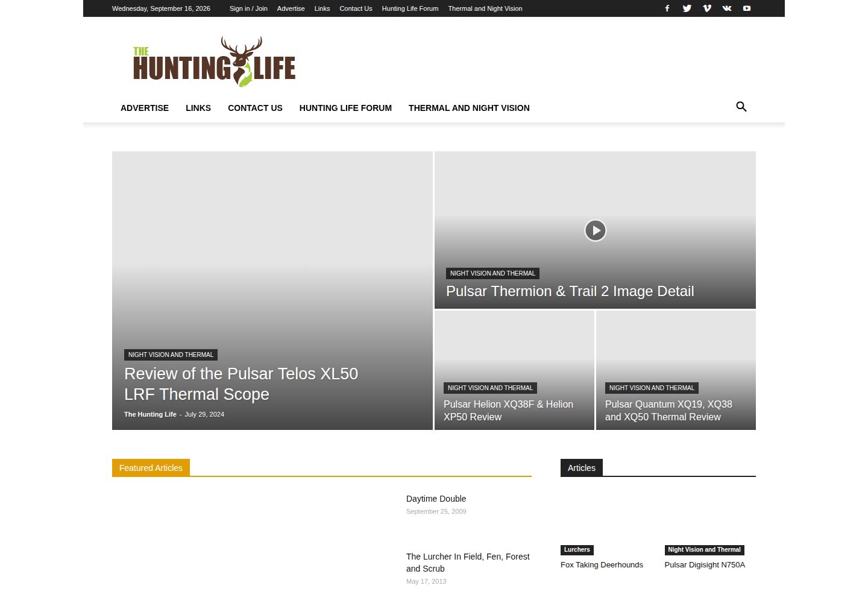Select THERMAL AND NIGHT VISION main menu item
This screenshot has width=868, height=603.
coord(469,108)
